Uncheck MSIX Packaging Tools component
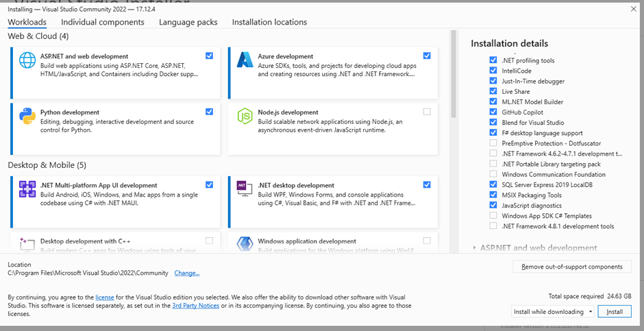This screenshot has height=331, width=644. click(x=493, y=195)
